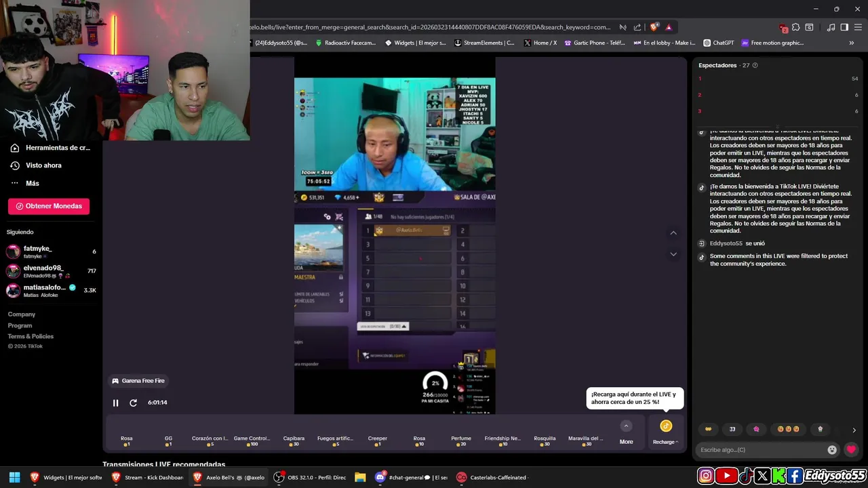Show hidden bookmarks with double chevron
This screenshot has height=488, width=868.
[x=852, y=43]
